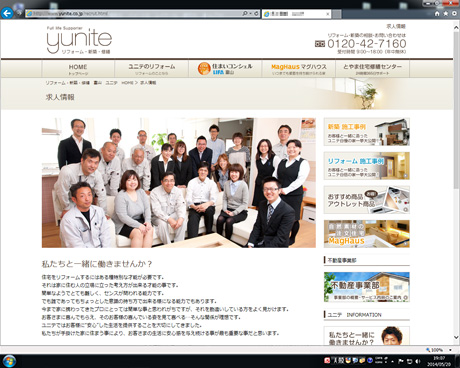The width and height of the screenshot is (460, 368).
Task: Click the page vertical scrollbar down arrow
Action: [456, 337]
